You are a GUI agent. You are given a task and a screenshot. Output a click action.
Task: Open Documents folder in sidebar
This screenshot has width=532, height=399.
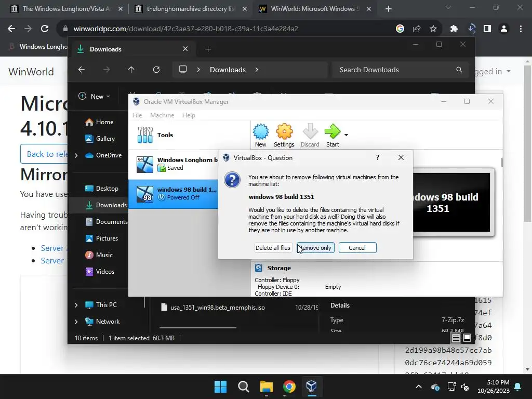[106, 221]
